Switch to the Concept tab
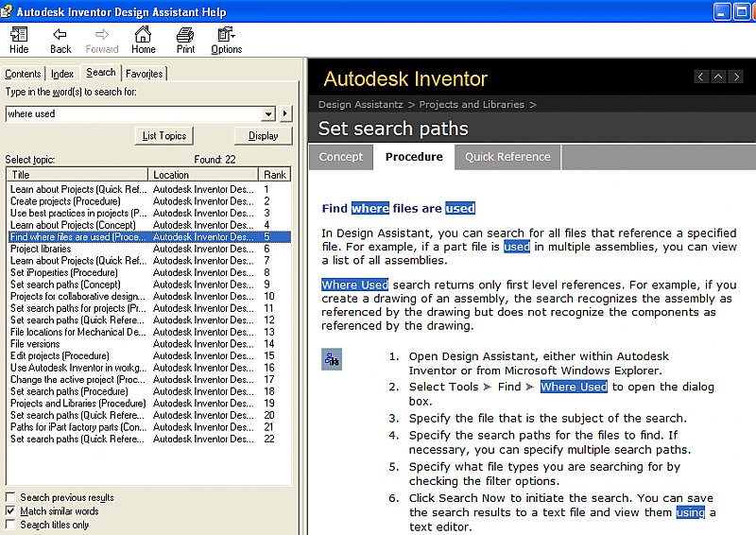 click(x=341, y=157)
